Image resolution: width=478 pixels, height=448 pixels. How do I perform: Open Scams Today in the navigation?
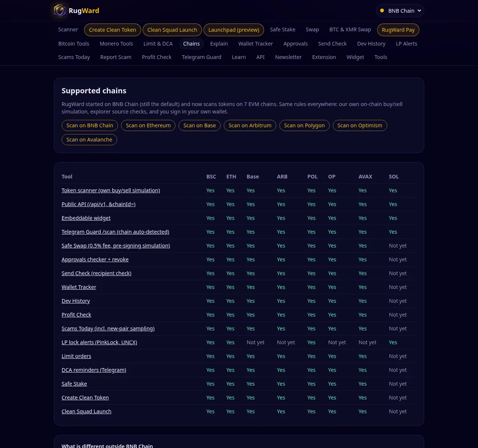74,57
